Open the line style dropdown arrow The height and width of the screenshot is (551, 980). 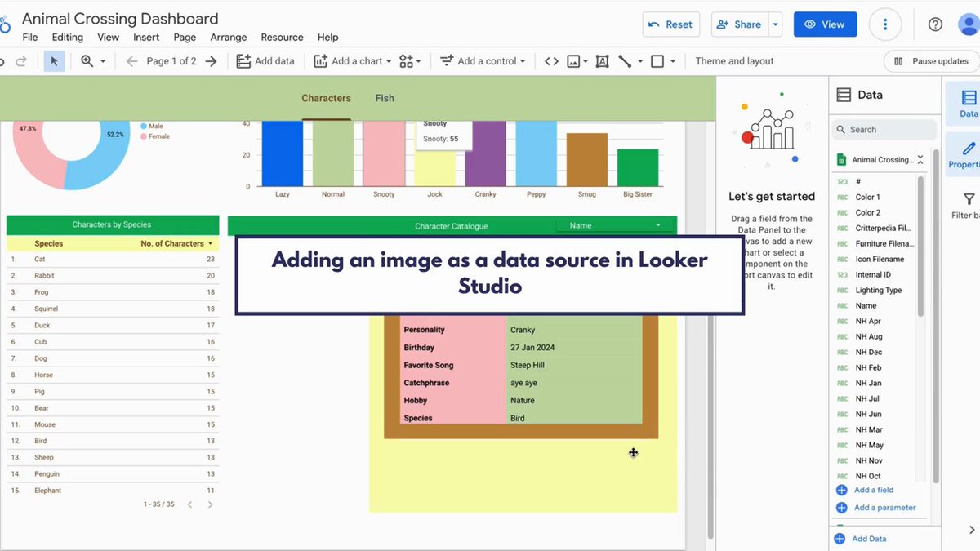[x=640, y=61]
